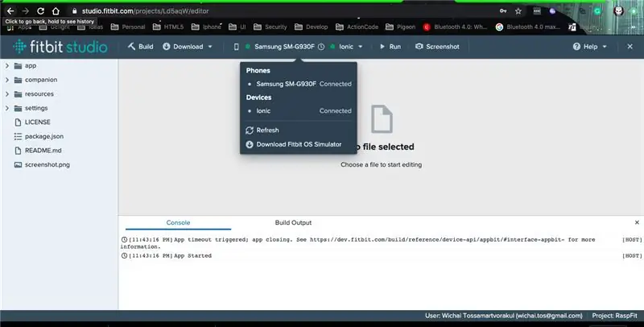The height and width of the screenshot is (327, 644).
Task: Click the Fitbit Studio logo
Action: 60,47
